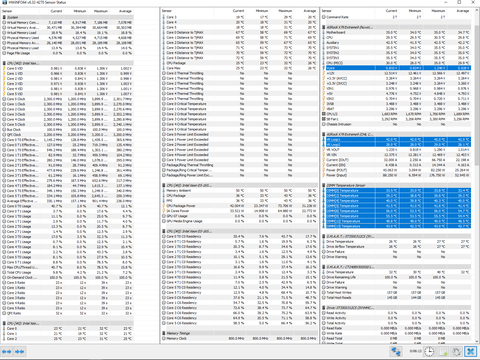
Task: Select the highlighted Vcore voltage row
Action: coord(396,68)
